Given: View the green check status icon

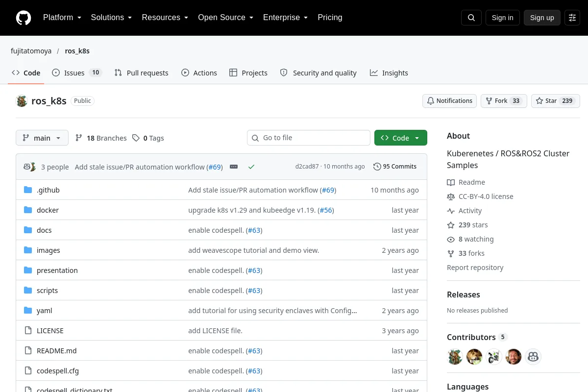Looking at the screenshot, I should (x=251, y=167).
